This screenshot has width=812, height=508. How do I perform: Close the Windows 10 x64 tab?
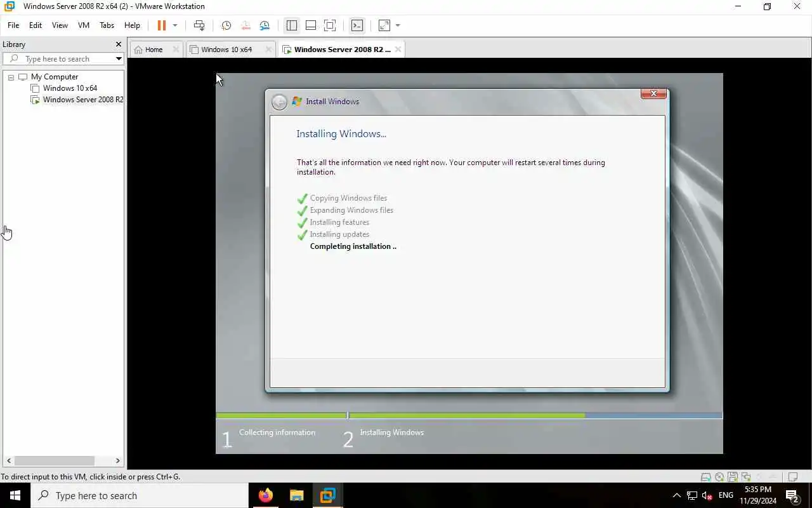coord(268,50)
